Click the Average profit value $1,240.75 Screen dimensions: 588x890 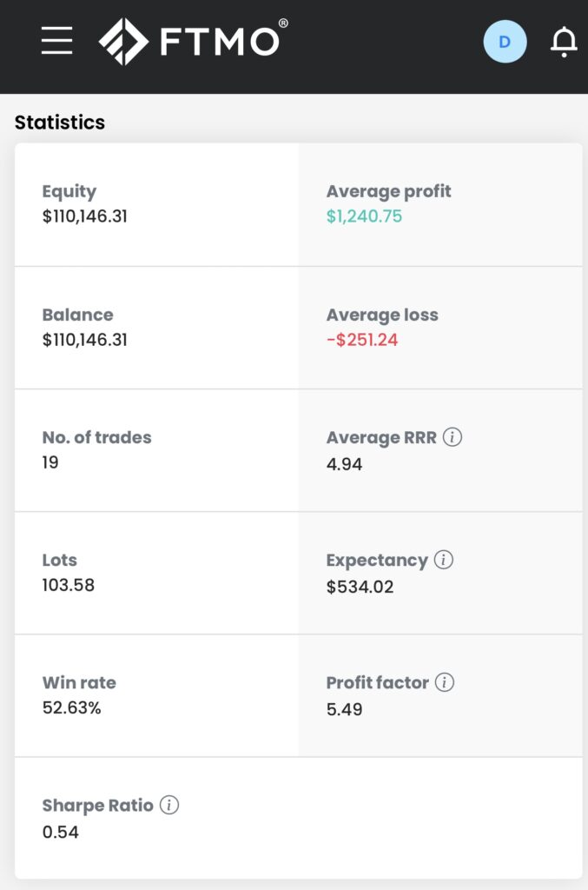click(364, 216)
